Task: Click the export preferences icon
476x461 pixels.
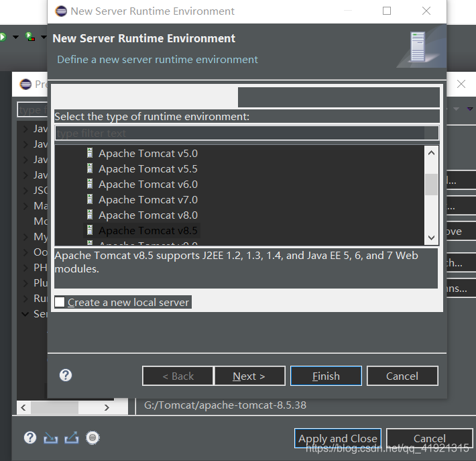Action: click(72, 438)
